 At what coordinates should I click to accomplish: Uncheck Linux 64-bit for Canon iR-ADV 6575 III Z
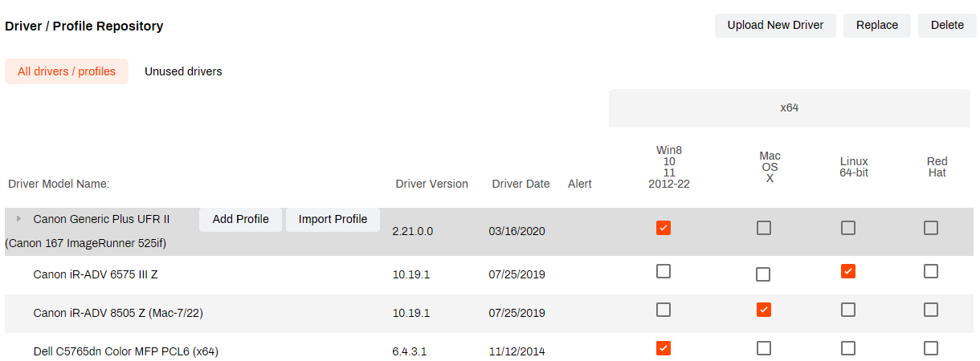(x=847, y=271)
